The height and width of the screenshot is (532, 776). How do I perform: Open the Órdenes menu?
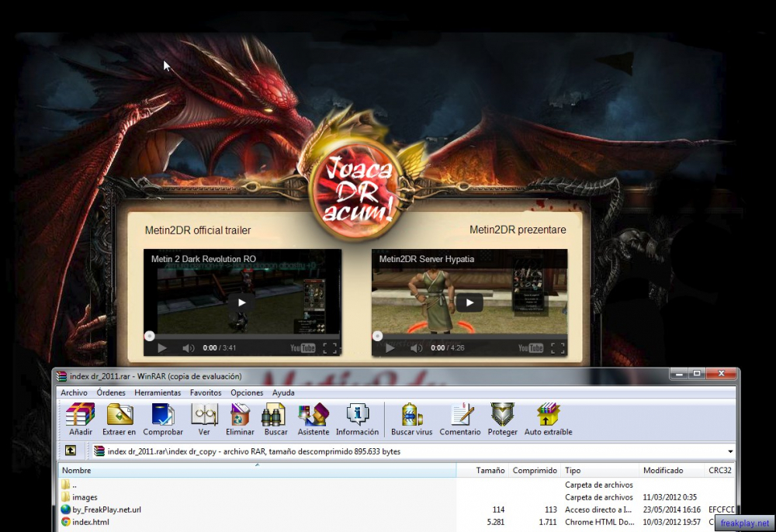point(111,392)
